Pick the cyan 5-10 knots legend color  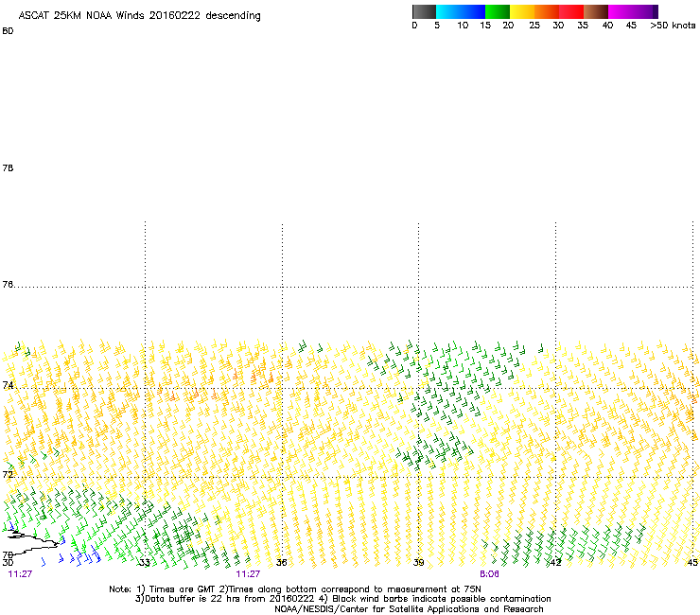(x=448, y=11)
